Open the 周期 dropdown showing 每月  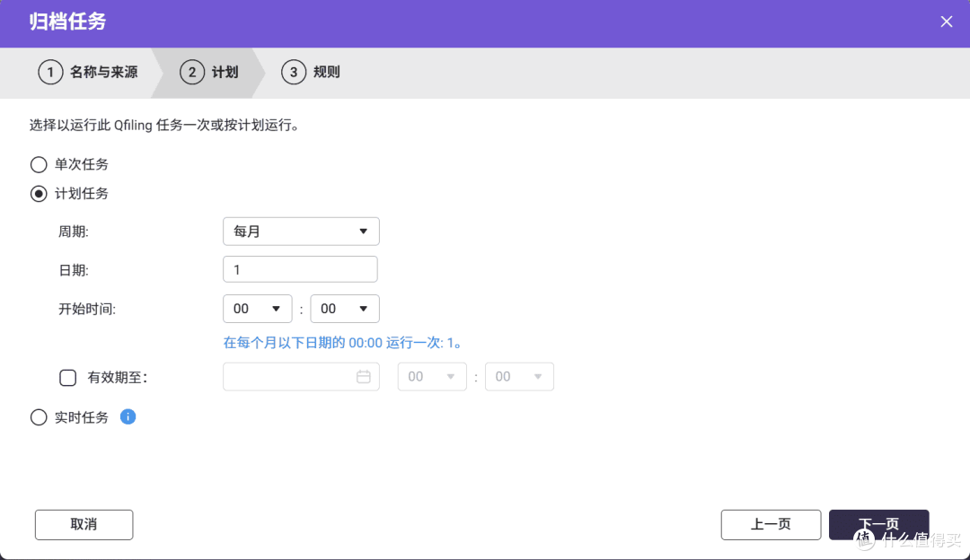(301, 232)
